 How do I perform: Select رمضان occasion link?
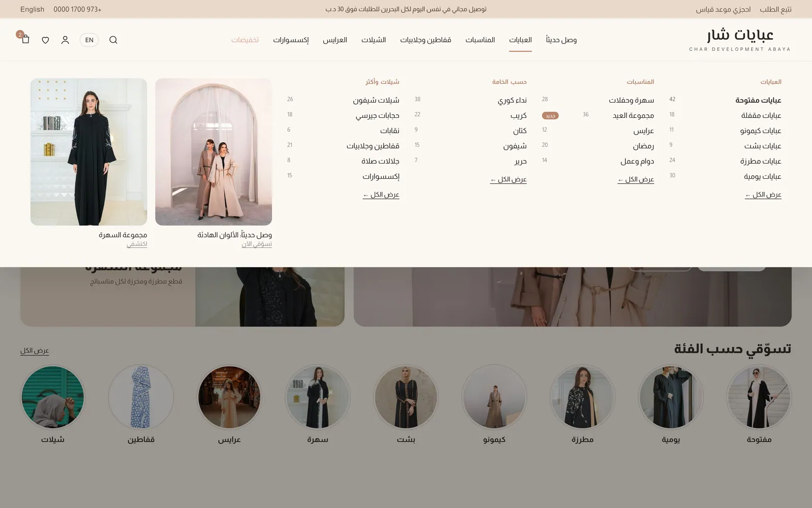pos(644,146)
